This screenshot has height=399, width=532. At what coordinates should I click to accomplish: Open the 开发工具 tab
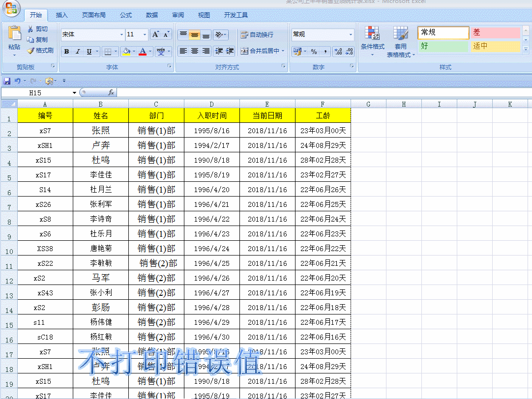(x=236, y=15)
